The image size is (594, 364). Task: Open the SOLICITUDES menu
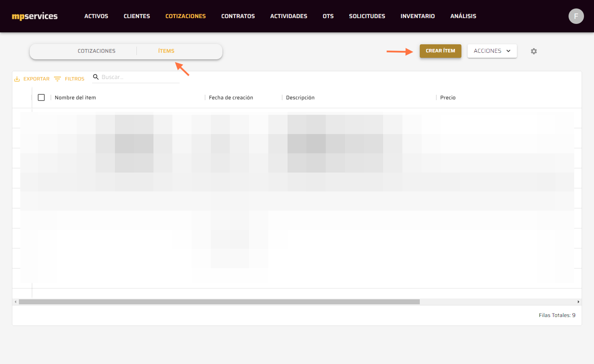click(x=367, y=16)
